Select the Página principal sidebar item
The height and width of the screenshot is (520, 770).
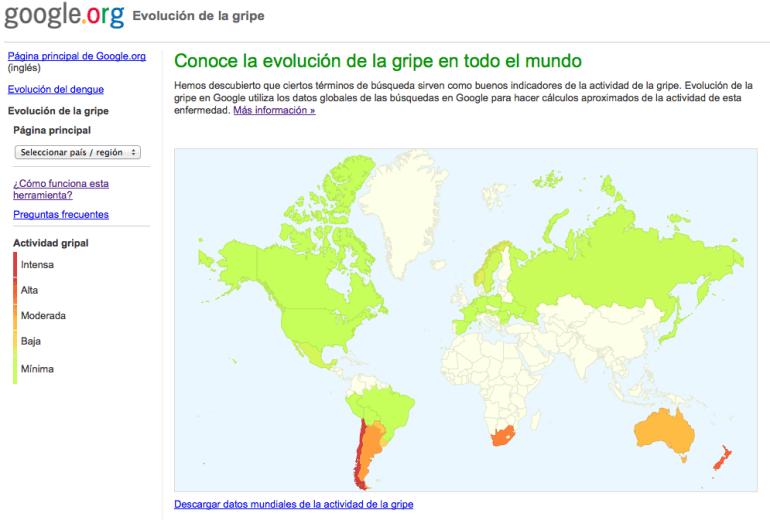(52, 130)
